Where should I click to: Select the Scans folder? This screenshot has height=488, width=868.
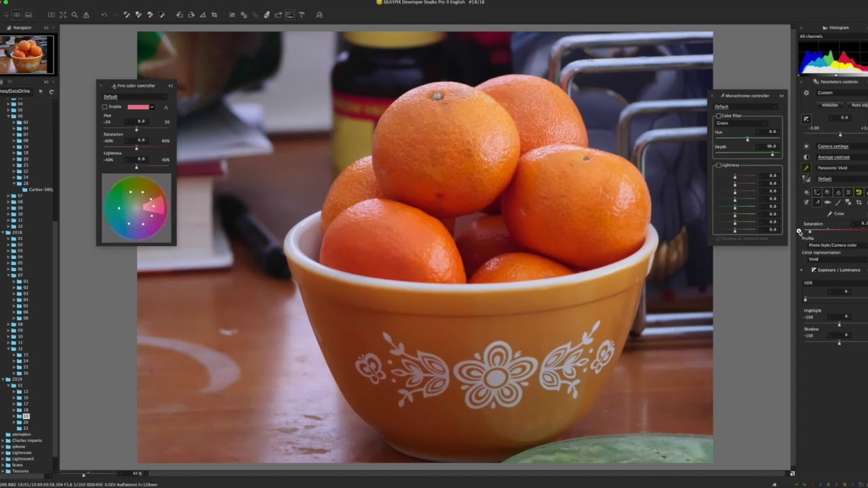(18, 465)
